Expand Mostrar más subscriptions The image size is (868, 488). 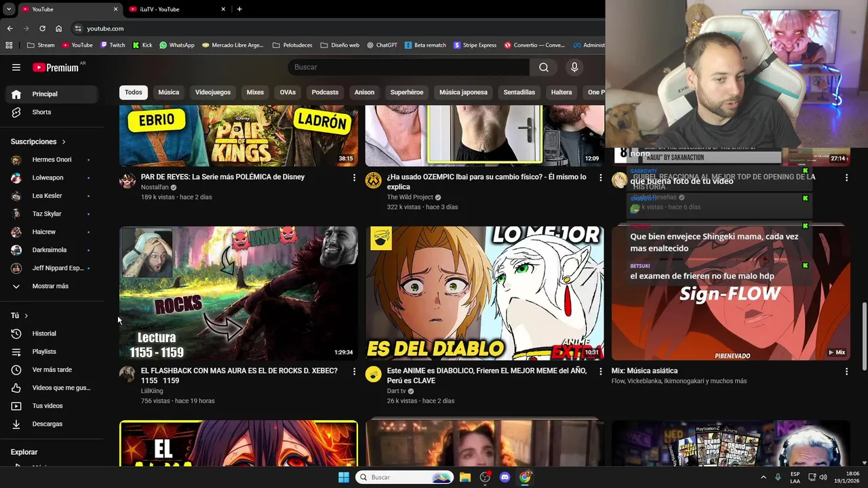[x=52, y=286]
